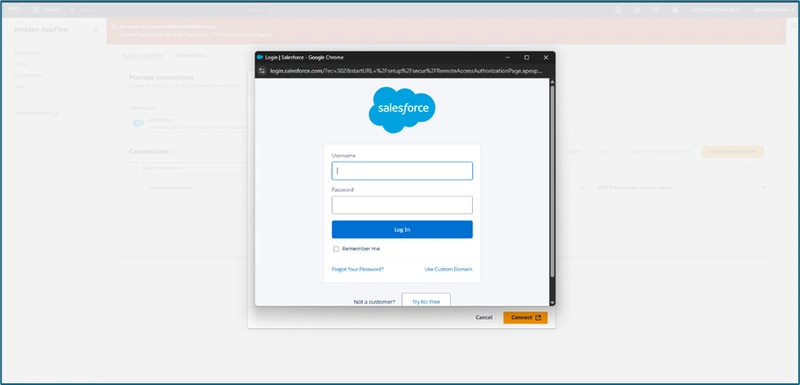Image resolution: width=800 pixels, height=385 pixels.
Task: Click the Log In button
Action: click(x=402, y=229)
